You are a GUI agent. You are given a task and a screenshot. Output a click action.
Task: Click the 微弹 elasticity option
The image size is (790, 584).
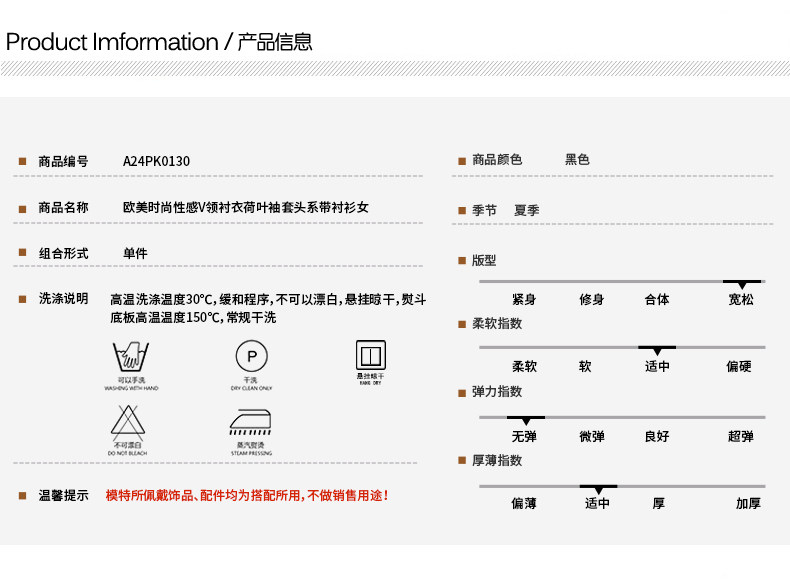point(592,436)
